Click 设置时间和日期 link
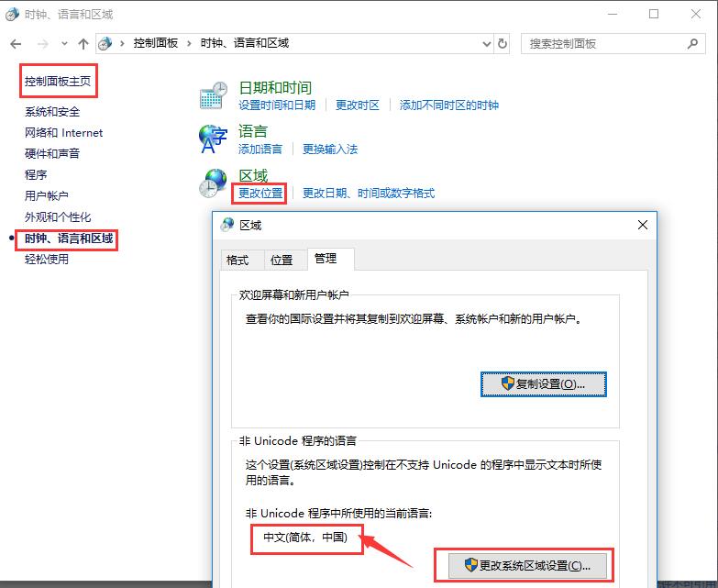The width and height of the screenshot is (718, 588). click(x=277, y=105)
